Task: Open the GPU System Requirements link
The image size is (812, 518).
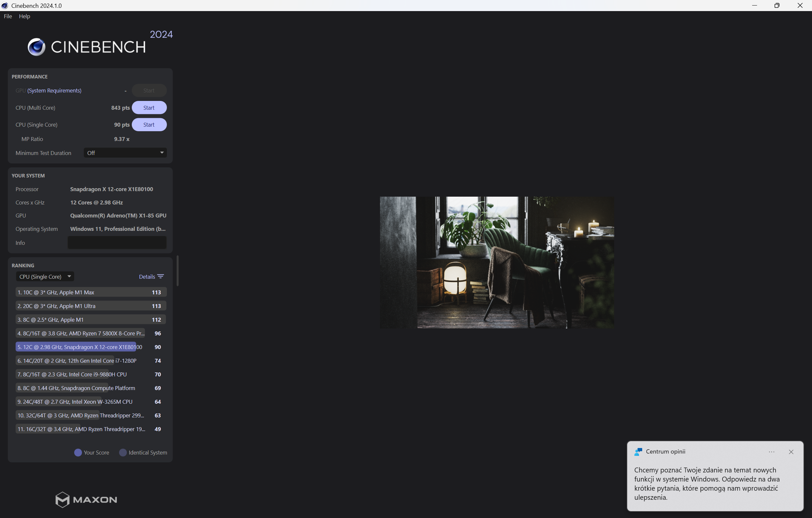Action: (x=54, y=91)
